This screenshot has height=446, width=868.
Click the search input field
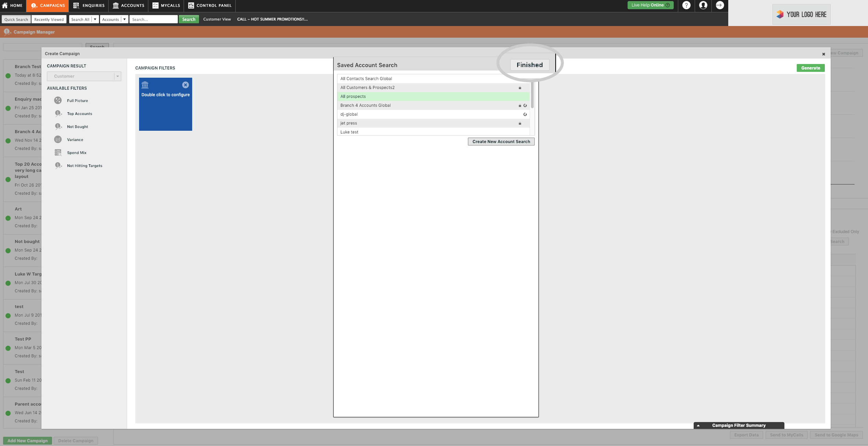[153, 20]
